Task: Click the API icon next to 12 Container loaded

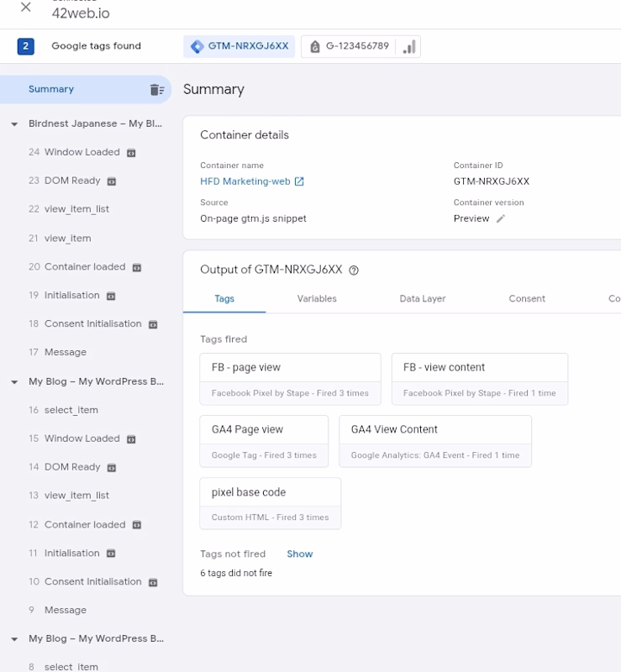Action: [137, 525]
